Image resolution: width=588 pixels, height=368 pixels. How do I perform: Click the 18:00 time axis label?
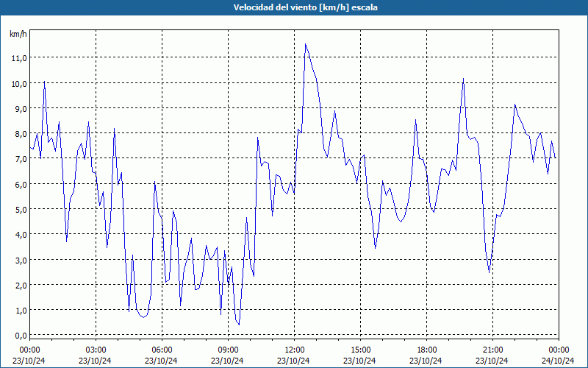pyautogui.click(x=427, y=350)
